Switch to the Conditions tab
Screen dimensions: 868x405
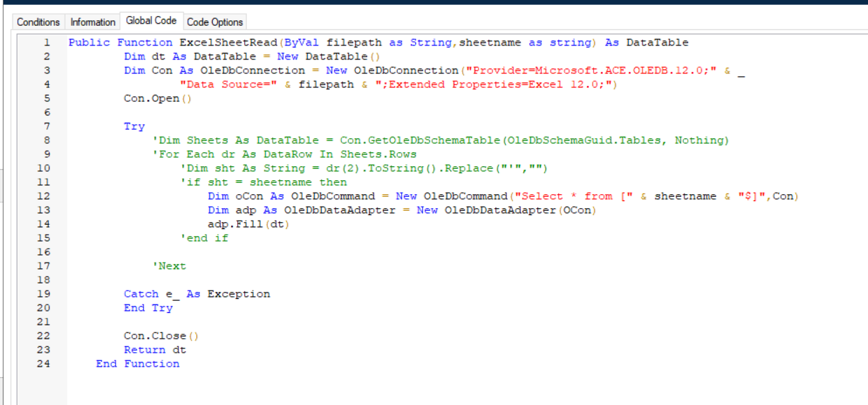(38, 22)
